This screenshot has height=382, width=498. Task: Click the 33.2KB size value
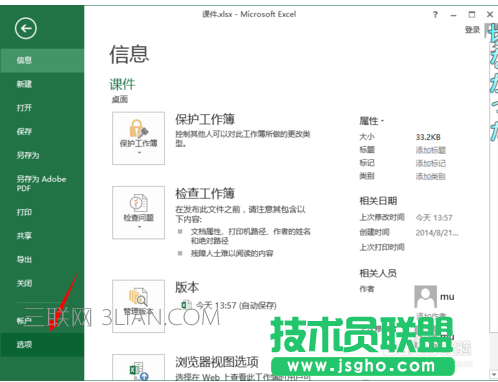pyautogui.click(x=428, y=137)
